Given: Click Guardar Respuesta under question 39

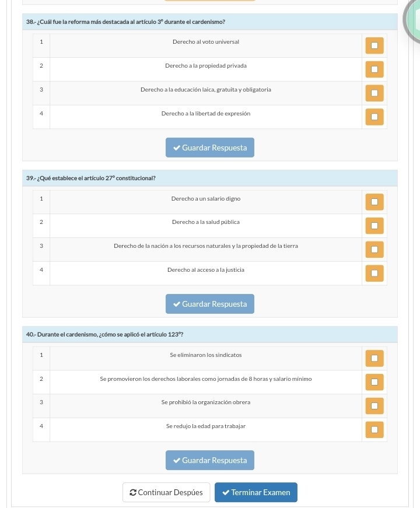Looking at the screenshot, I should pyautogui.click(x=210, y=304).
